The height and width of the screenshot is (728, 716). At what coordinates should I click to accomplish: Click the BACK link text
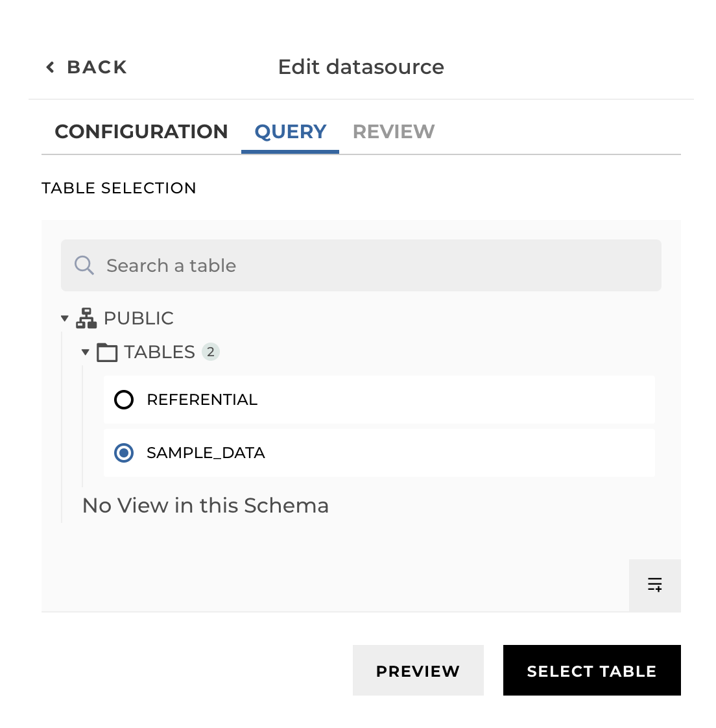[x=97, y=67]
